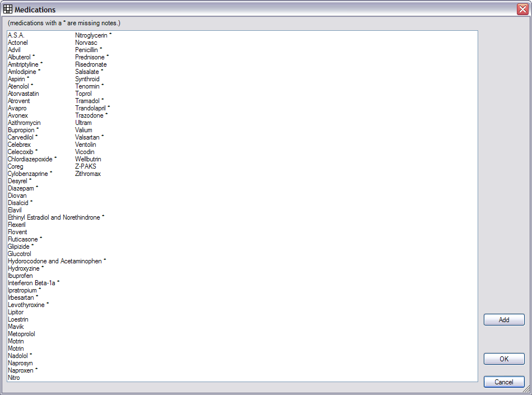
Task: Dismiss dialog with Cancel button
Action: pyautogui.click(x=504, y=382)
